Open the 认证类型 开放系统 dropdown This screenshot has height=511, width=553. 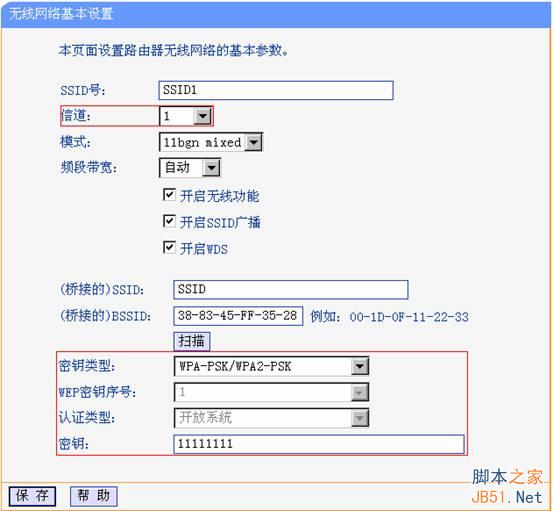272,418
